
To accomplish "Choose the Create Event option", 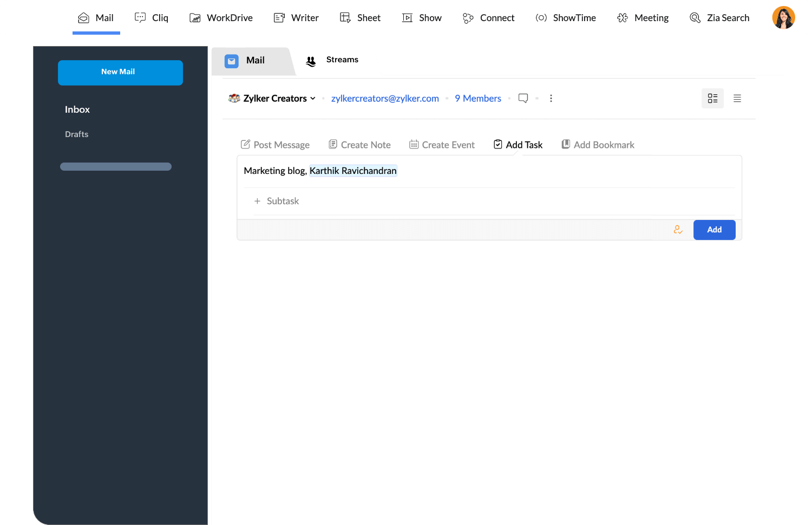I will point(442,145).
